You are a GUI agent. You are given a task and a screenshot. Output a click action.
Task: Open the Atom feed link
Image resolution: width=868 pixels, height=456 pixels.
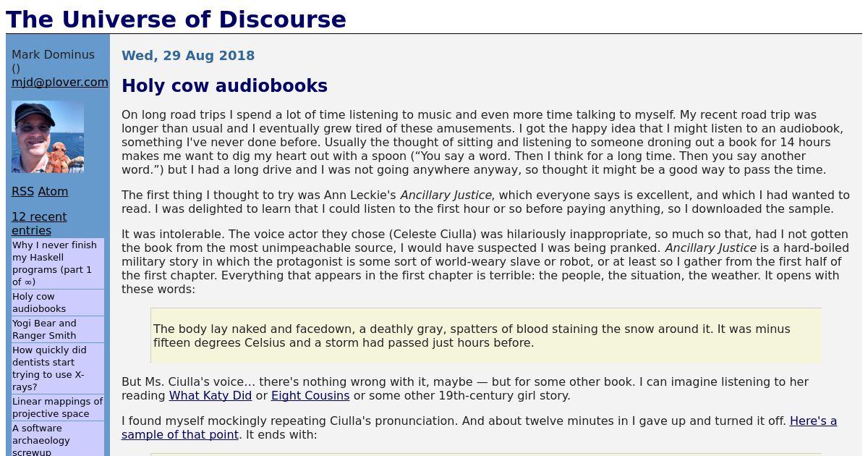[x=53, y=192]
